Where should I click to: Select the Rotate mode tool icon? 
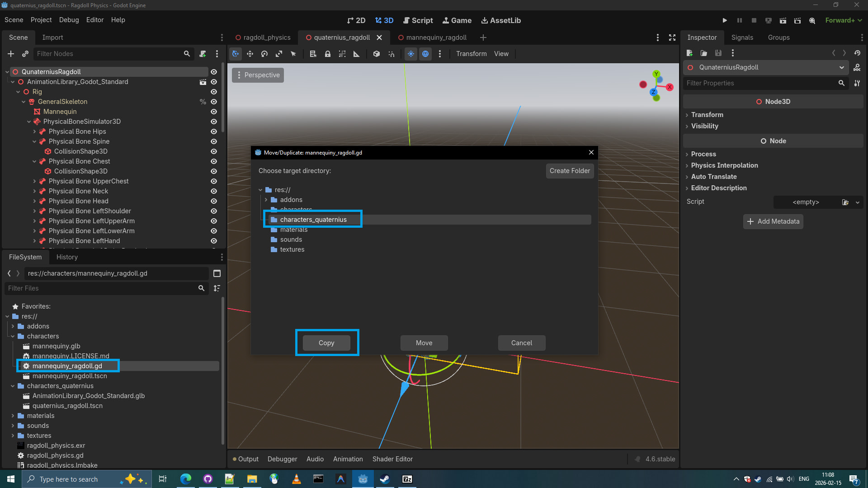click(264, 54)
